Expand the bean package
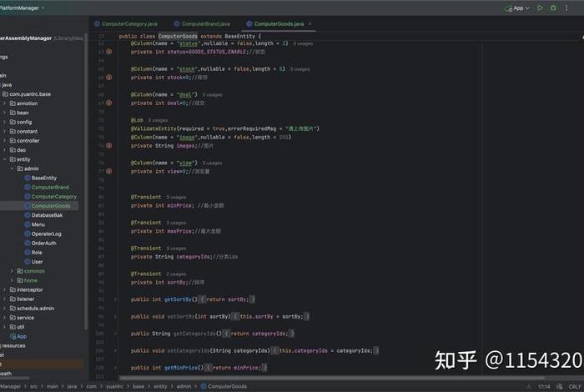Viewport: 584px width, 392px height. pos(4,113)
